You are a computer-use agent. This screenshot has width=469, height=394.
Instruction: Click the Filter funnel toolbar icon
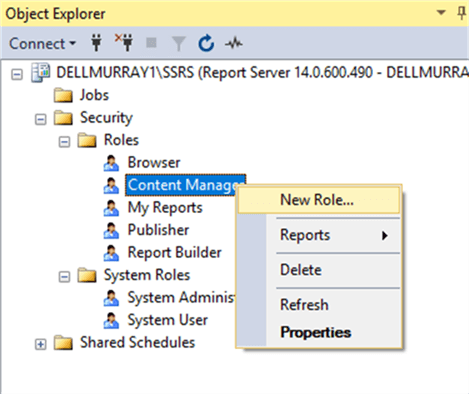179,44
